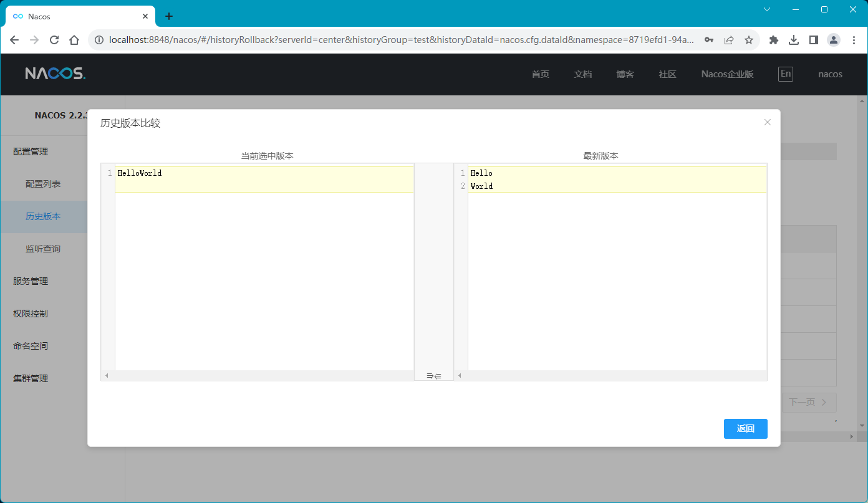Open a new tab with plus button
The image size is (868, 503).
169,16
